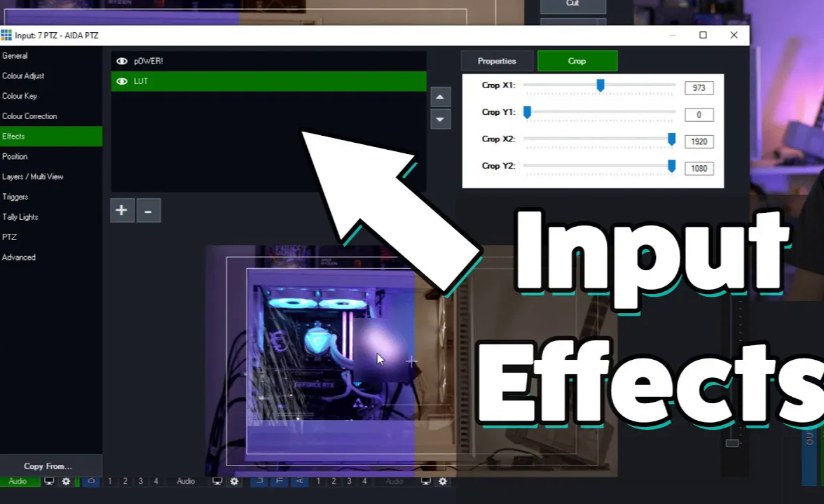Click the Crop X2 slider handle
824x504 pixels.
[x=671, y=139]
